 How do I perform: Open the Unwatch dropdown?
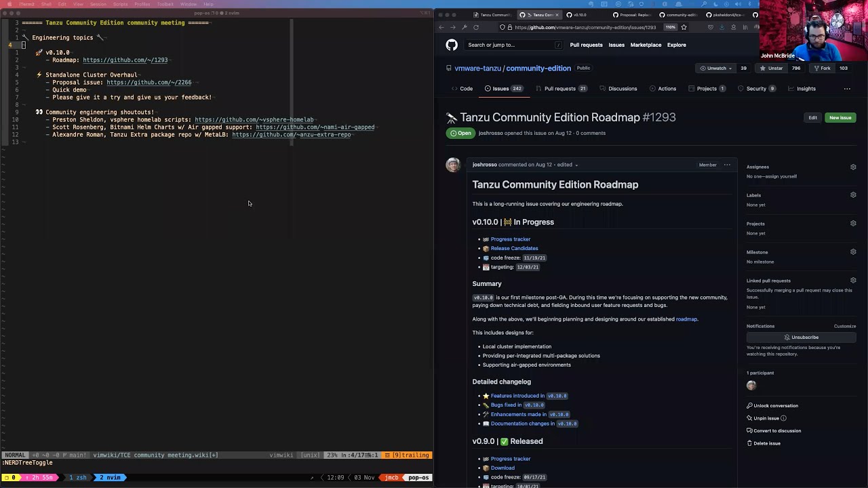click(x=715, y=68)
